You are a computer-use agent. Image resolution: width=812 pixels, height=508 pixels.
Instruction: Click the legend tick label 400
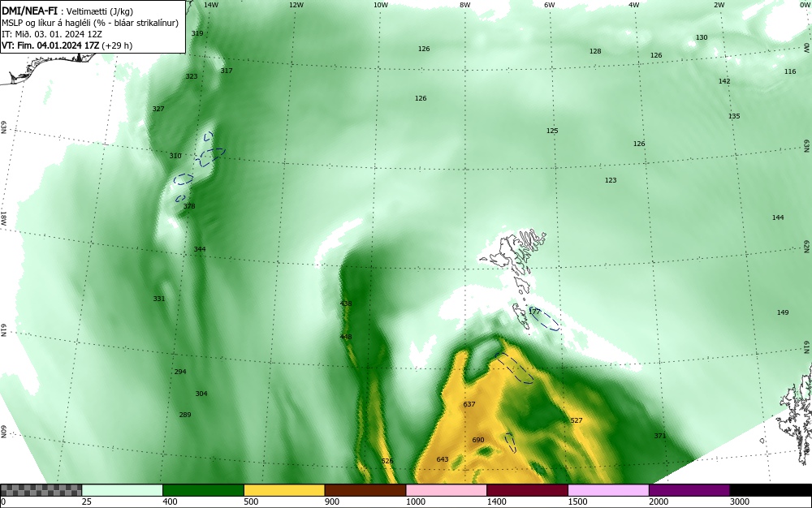pyautogui.click(x=170, y=502)
